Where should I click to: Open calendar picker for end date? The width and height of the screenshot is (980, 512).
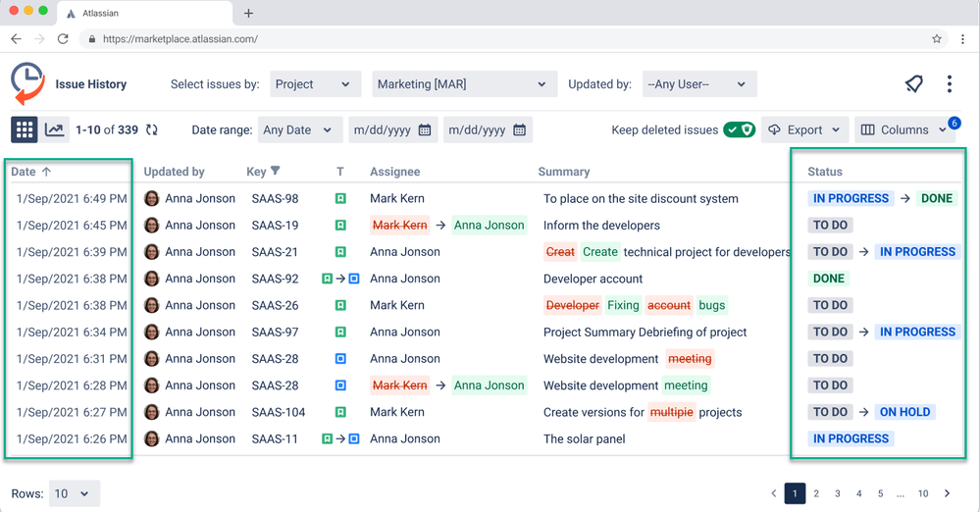(520, 129)
